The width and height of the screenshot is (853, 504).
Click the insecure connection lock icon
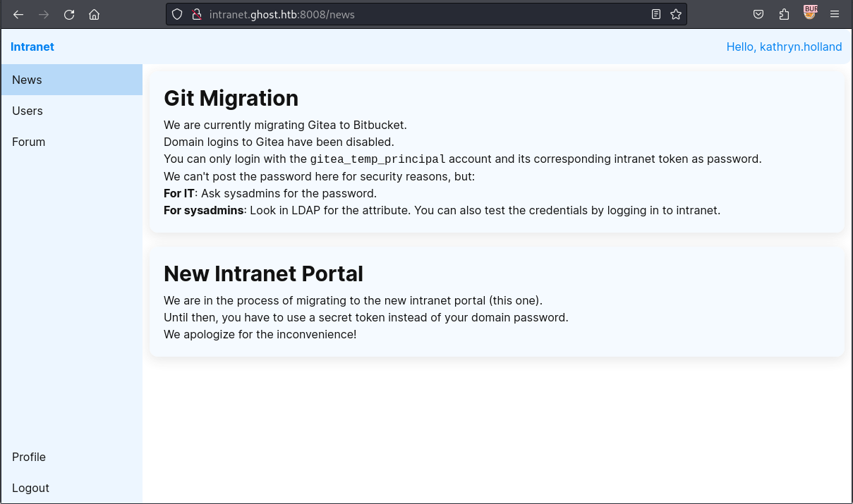[x=197, y=14]
